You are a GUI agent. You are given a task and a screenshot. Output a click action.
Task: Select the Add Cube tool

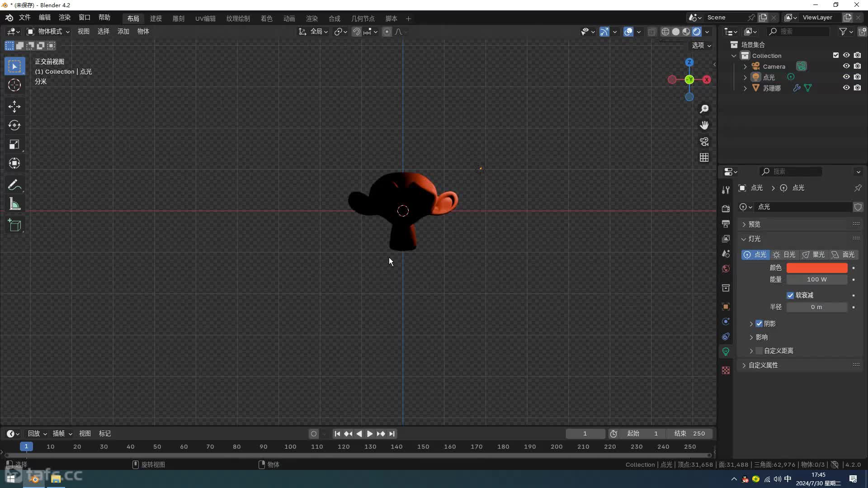(x=14, y=225)
